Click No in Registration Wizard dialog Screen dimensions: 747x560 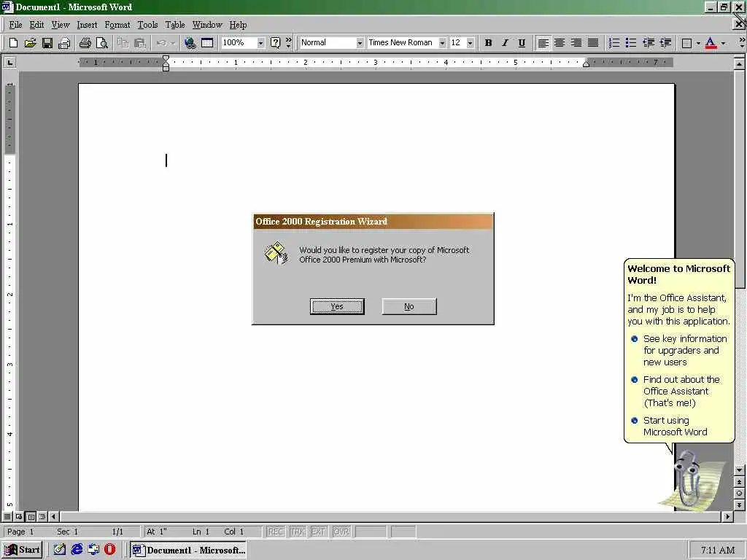coord(409,306)
